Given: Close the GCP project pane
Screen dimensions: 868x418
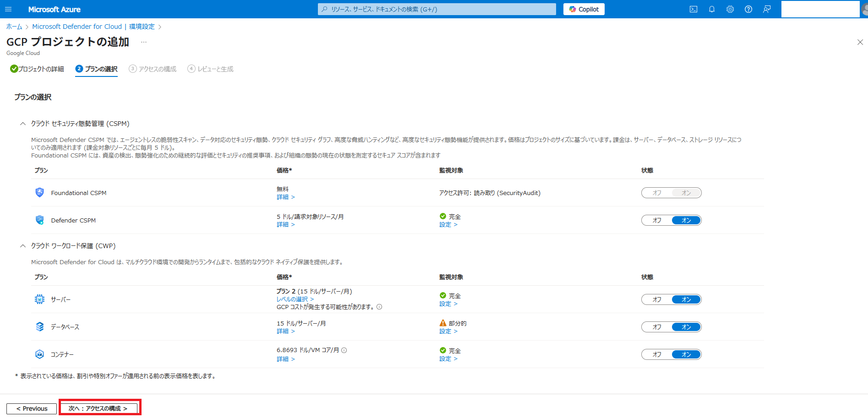Looking at the screenshot, I should click(x=860, y=42).
